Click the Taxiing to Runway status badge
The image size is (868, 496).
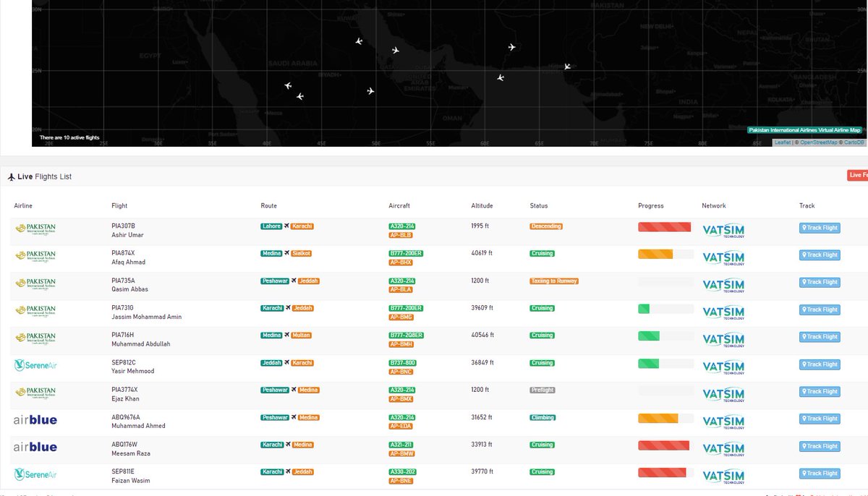click(554, 281)
